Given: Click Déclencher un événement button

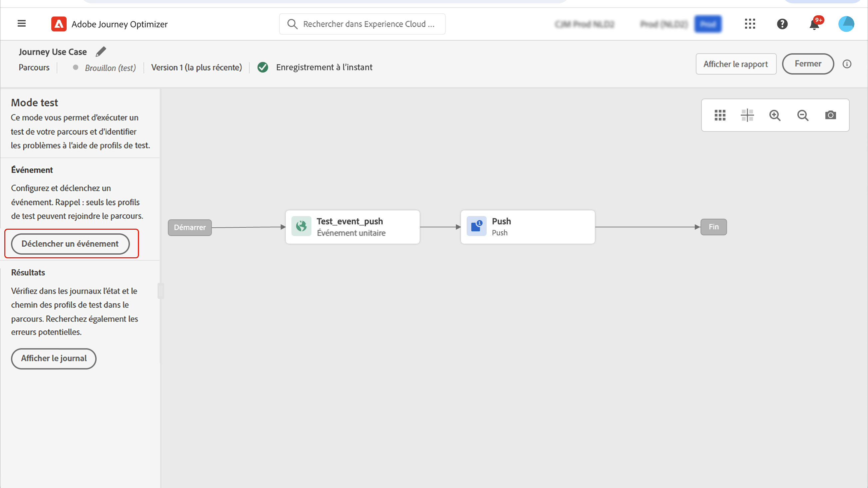Looking at the screenshot, I should click(70, 244).
